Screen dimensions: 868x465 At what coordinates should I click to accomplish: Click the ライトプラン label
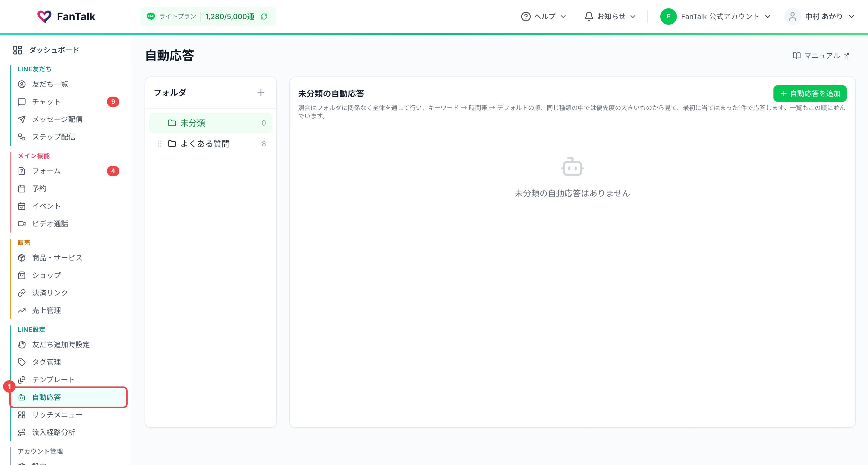click(x=177, y=17)
